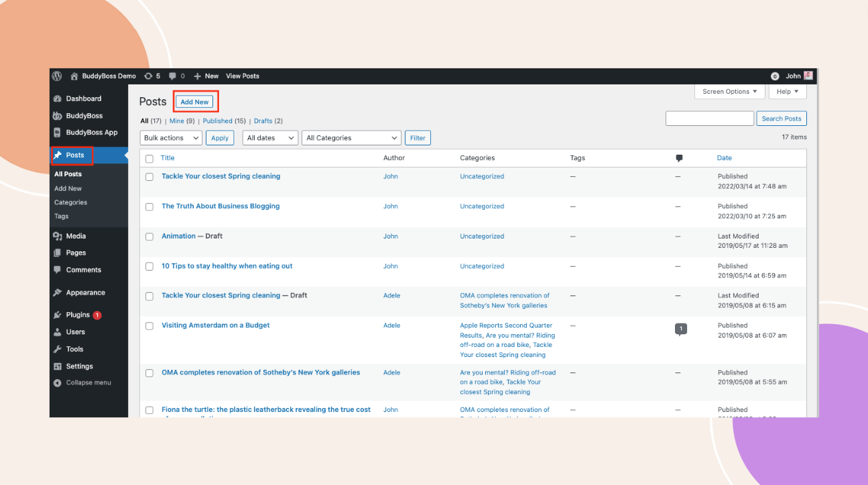Screen dimensions: 868x485
Task: Click author John on Animation row
Action: point(391,236)
